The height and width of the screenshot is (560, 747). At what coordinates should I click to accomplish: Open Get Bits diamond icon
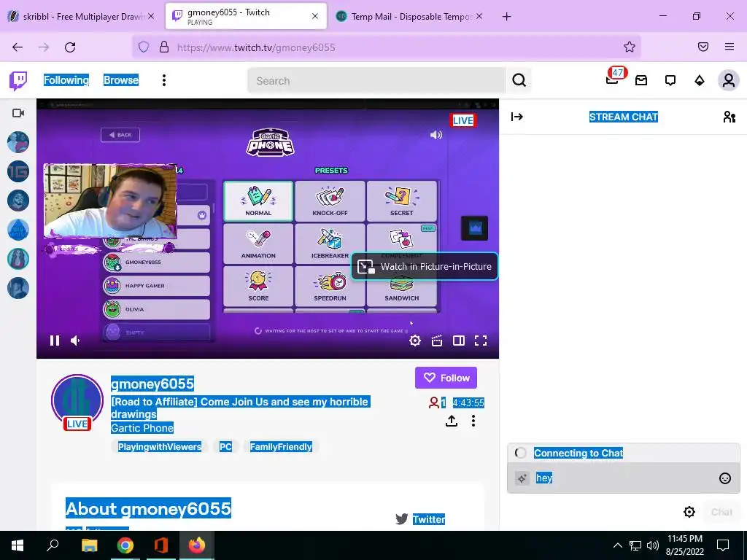tap(700, 80)
